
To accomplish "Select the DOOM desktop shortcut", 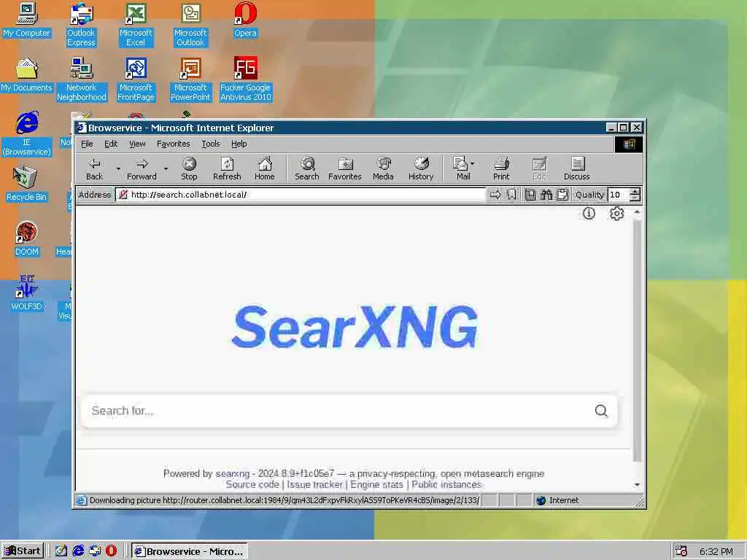I will tap(27, 238).
